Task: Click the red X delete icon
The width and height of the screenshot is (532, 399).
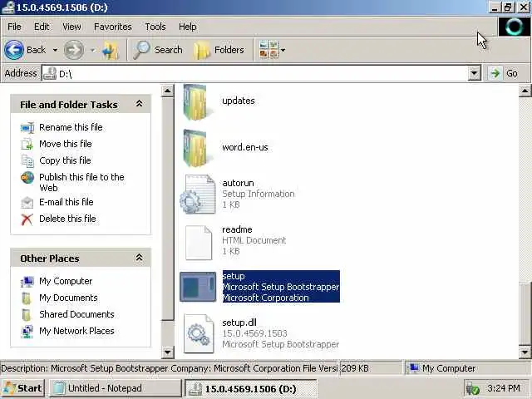Action: [x=27, y=219]
